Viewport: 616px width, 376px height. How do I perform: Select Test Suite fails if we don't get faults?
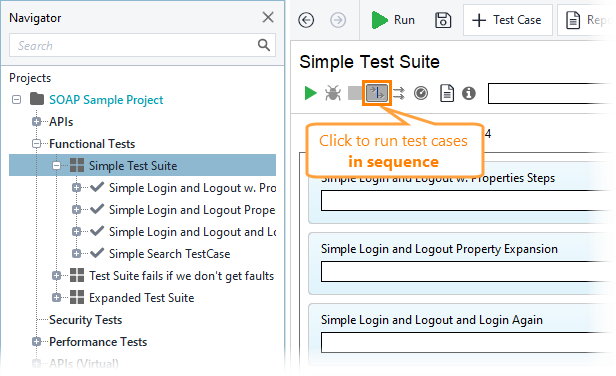point(182,276)
